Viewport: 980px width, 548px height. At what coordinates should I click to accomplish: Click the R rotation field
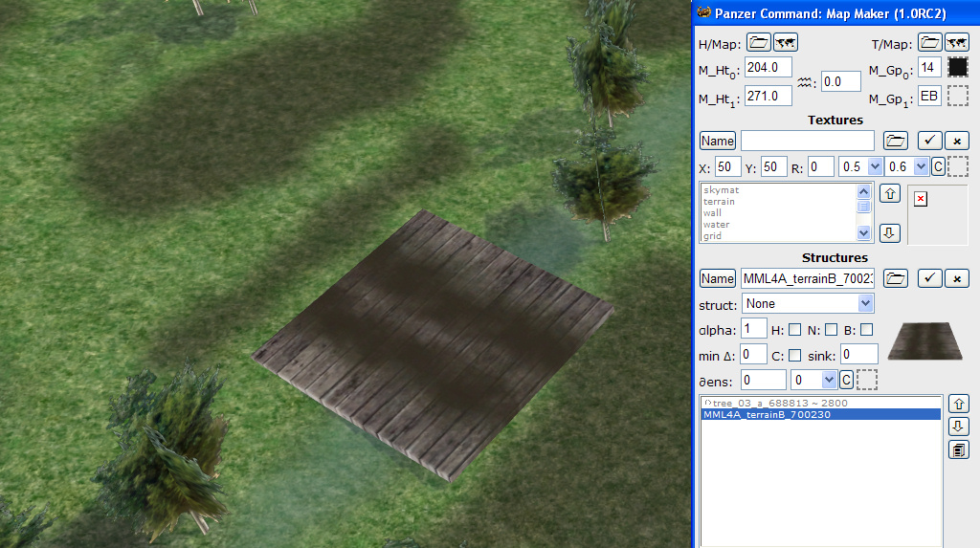click(x=820, y=166)
